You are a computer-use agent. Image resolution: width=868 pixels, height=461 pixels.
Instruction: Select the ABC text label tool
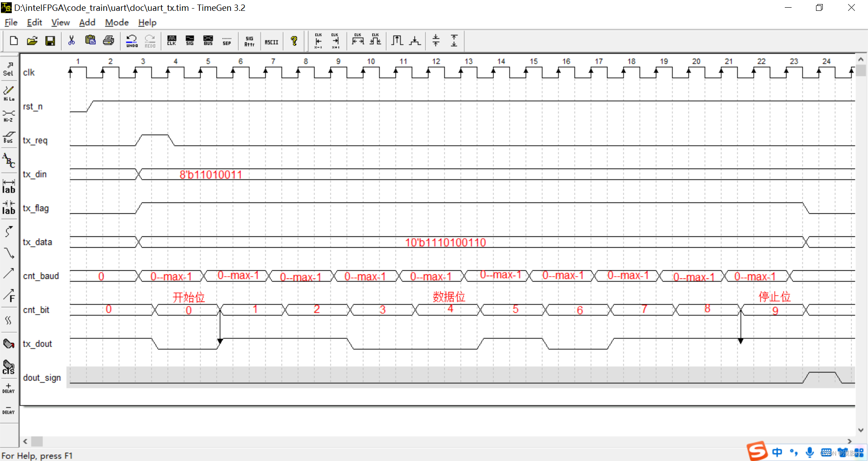tap(9, 160)
